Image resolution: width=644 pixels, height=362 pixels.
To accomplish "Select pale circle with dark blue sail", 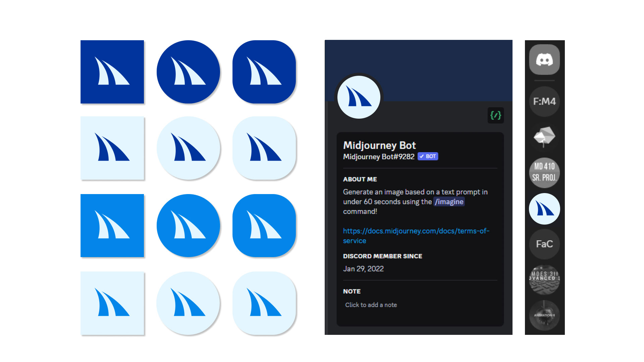I will (188, 148).
